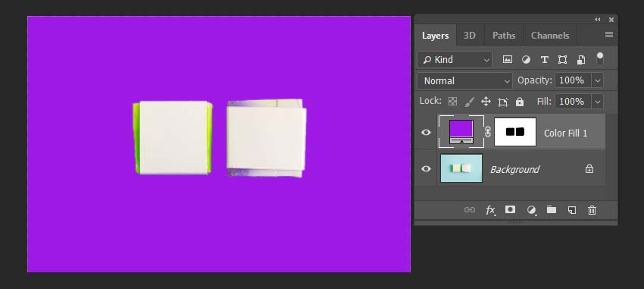Open the blend mode Normal dropdown
Screen dimensions: 644x289
(x=465, y=81)
